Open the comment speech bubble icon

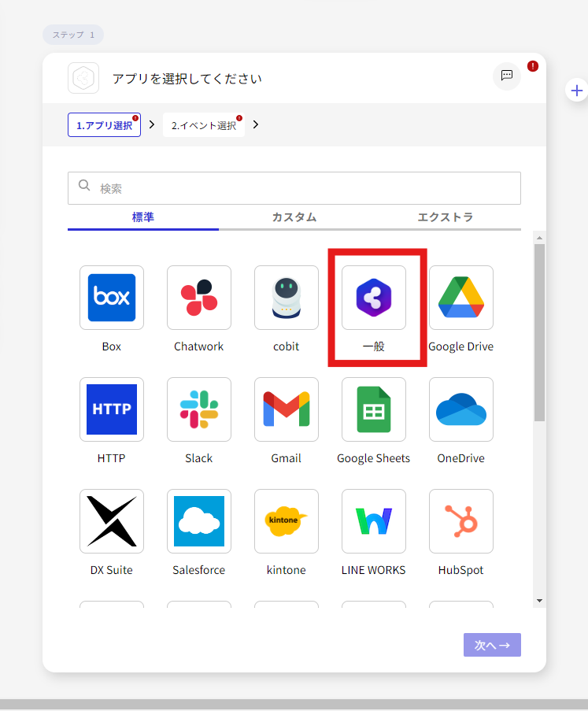click(507, 76)
